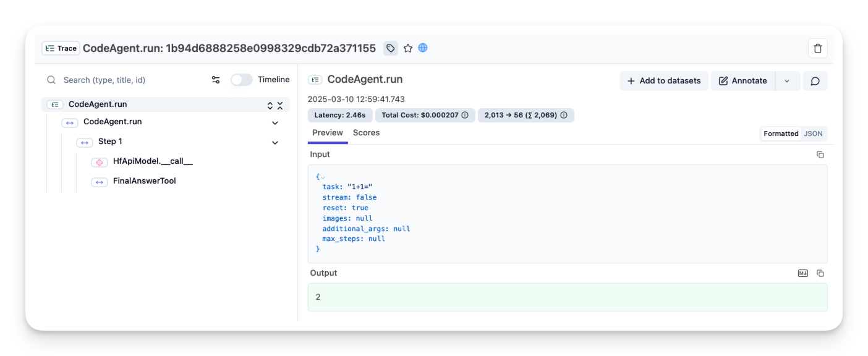Copy the Output content
Image resolution: width=868 pixels, height=356 pixels.
(820, 273)
